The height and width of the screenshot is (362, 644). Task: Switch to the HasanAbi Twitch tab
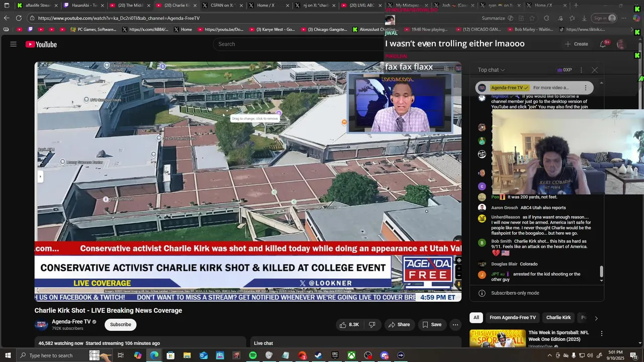coord(83,6)
